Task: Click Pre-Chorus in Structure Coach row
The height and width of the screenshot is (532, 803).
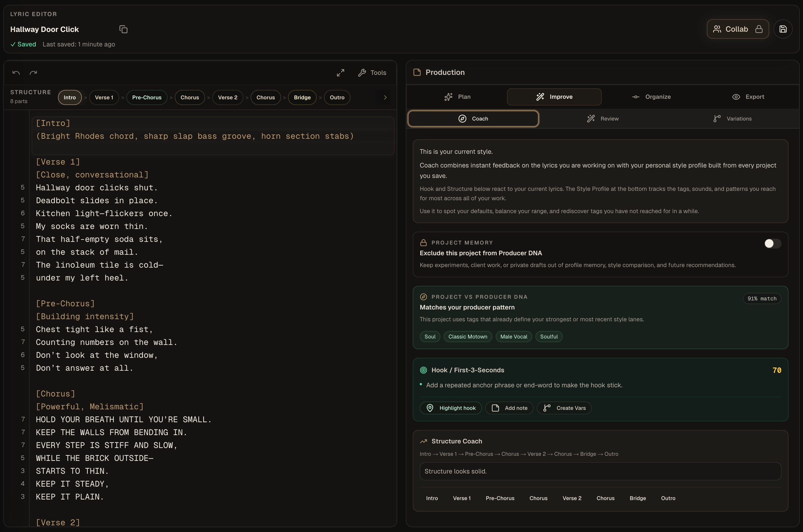Action: click(500, 498)
